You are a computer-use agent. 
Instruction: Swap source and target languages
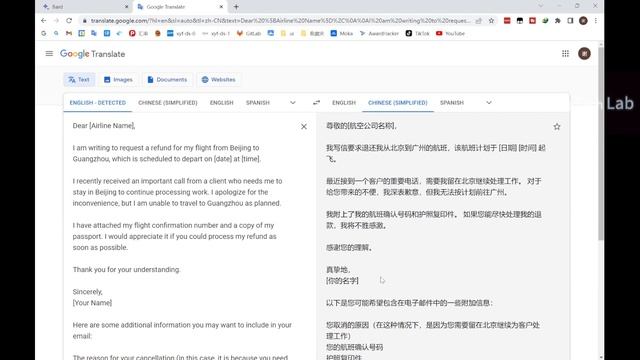pos(316,102)
